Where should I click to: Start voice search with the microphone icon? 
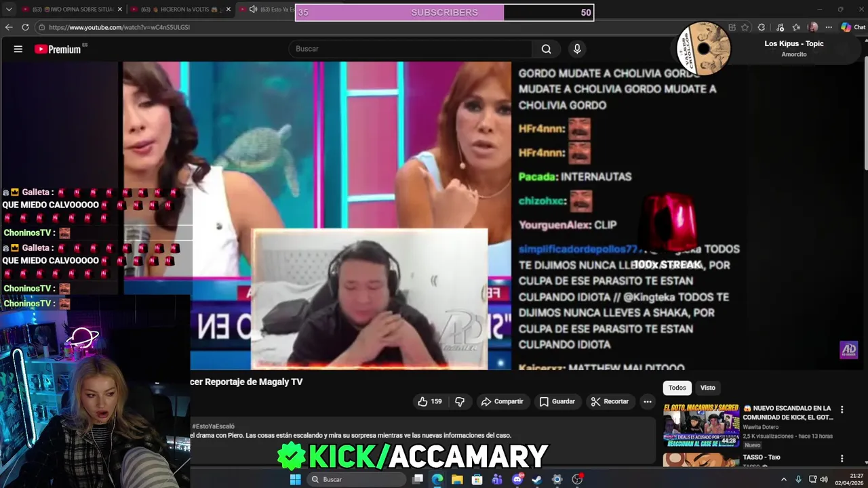577,49
